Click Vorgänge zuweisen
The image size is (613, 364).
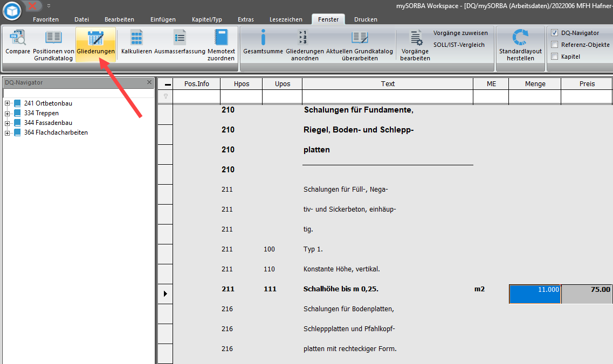tap(460, 33)
